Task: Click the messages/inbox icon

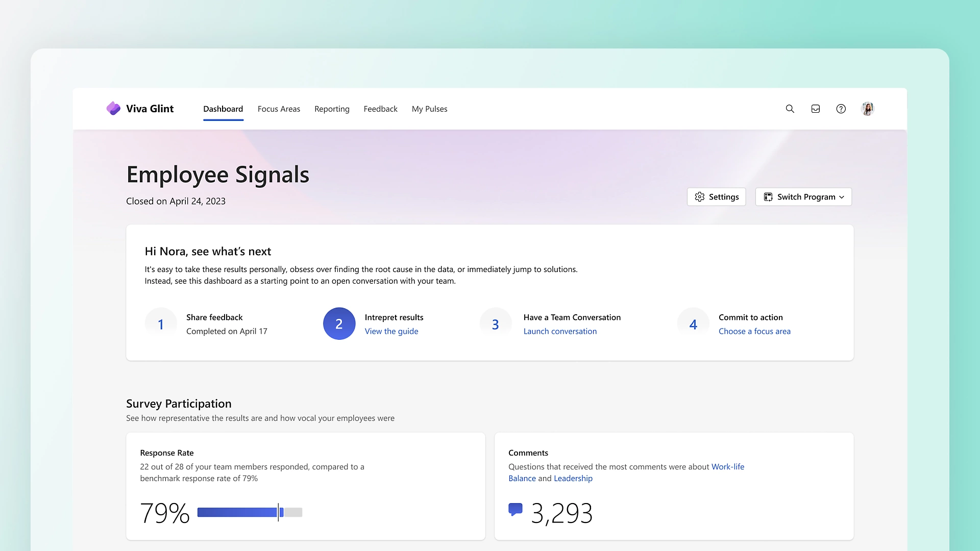Action: [816, 108]
